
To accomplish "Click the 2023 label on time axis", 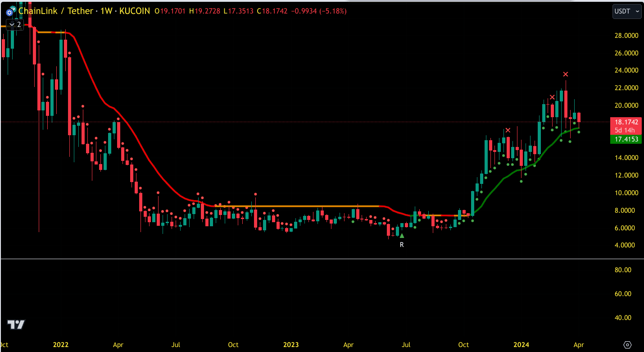I will (x=291, y=345).
